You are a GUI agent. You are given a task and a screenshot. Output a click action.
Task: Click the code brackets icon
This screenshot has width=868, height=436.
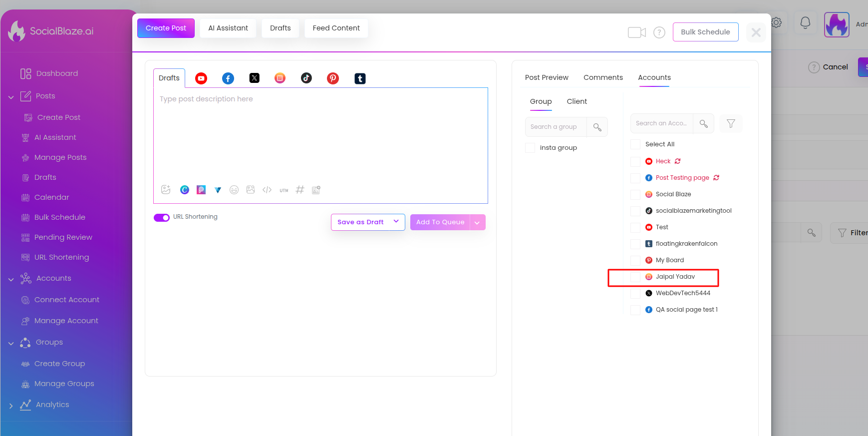[x=267, y=190]
